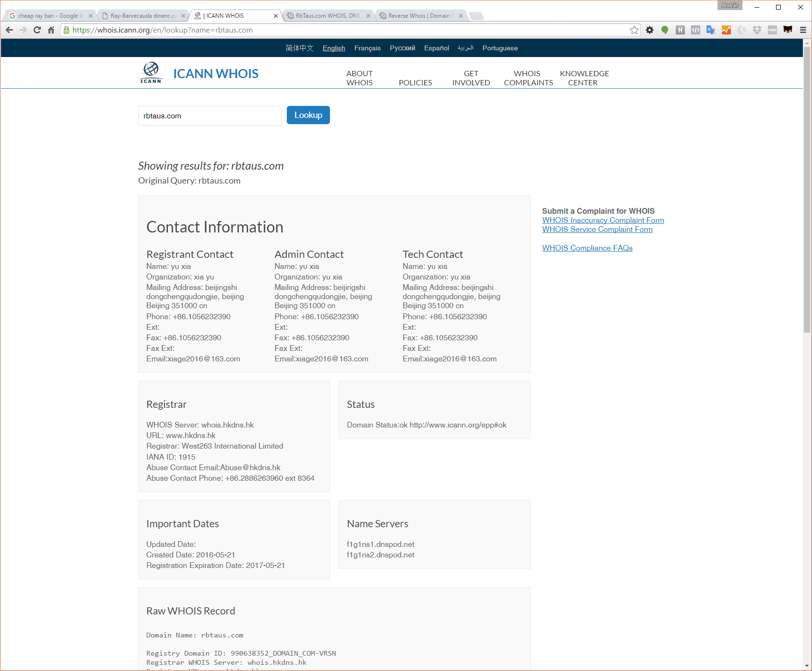Viewport: 812px width, 671px height.
Task: Click the green Hangouts speech bubble extension
Action: click(665, 30)
